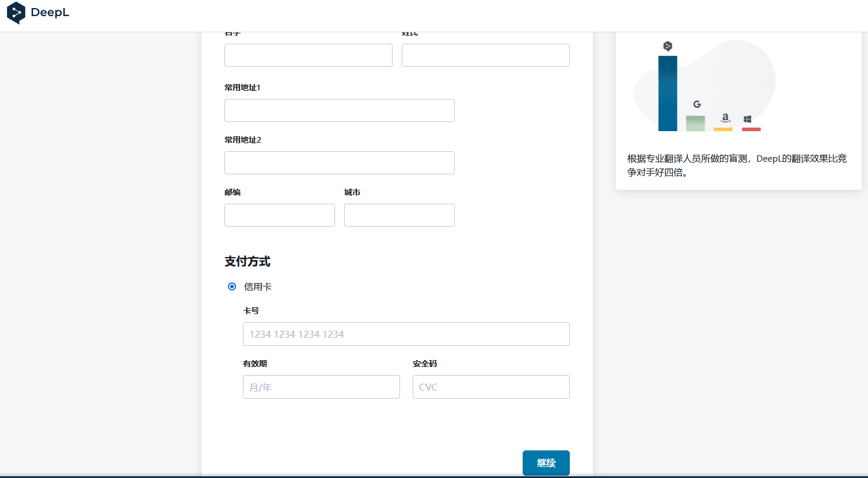
Task: Click the DeepL logo icon in header
Action: click(16, 13)
